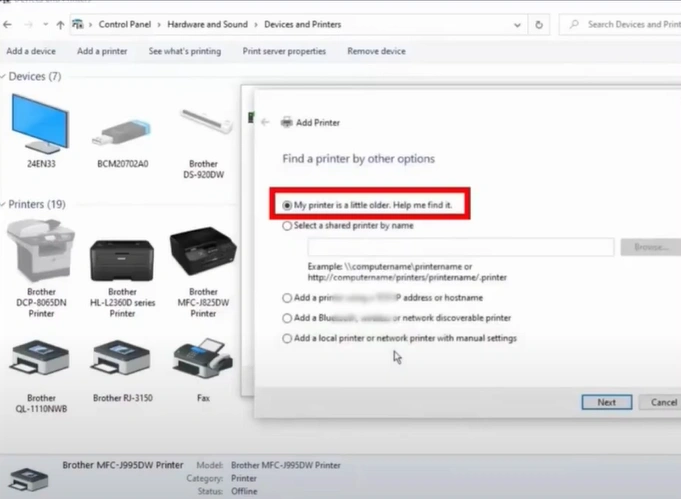The width and height of the screenshot is (681, 499).
Task: Select the Brother HL-L2360D series printer
Action: (x=122, y=258)
